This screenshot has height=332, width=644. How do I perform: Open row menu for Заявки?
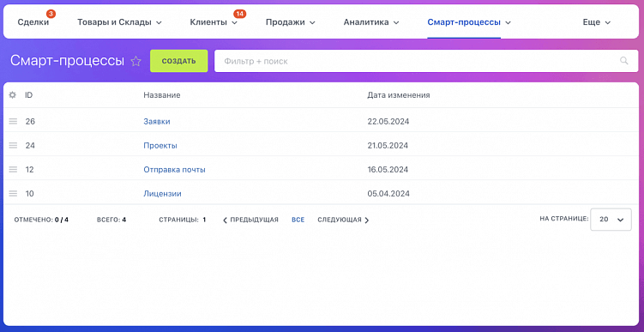coord(13,121)
